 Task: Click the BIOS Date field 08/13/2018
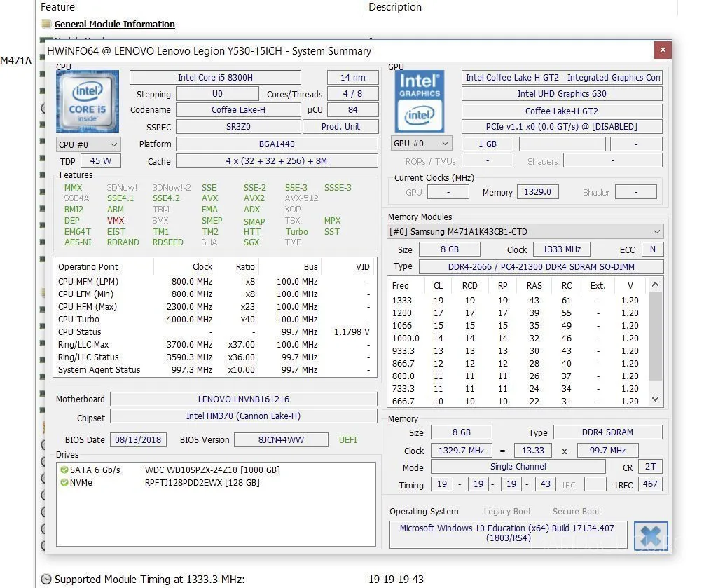click(138, 440)
